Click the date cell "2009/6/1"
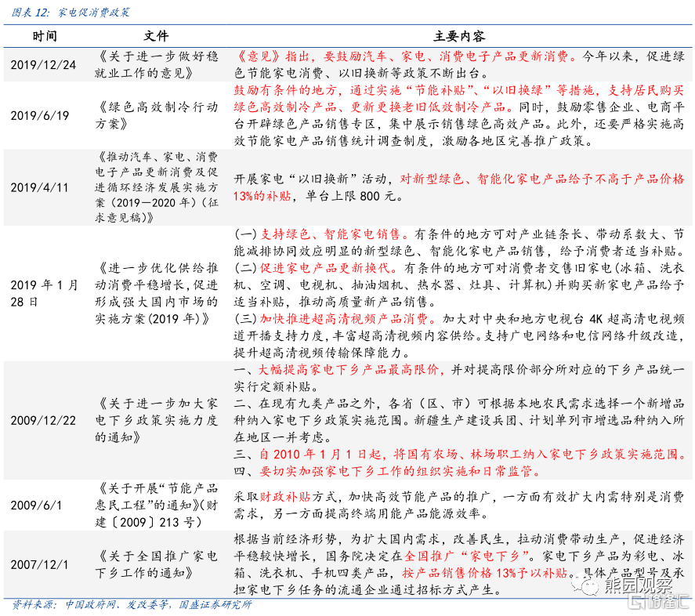The width and height of the screenshot is (695, 616). pyautogui.click(x=36, y=505)
